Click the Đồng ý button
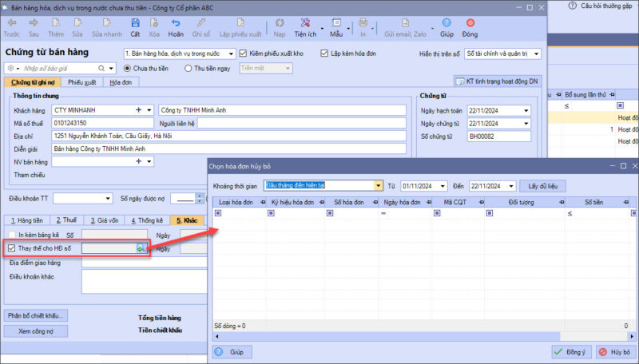 tap(570, 352)
